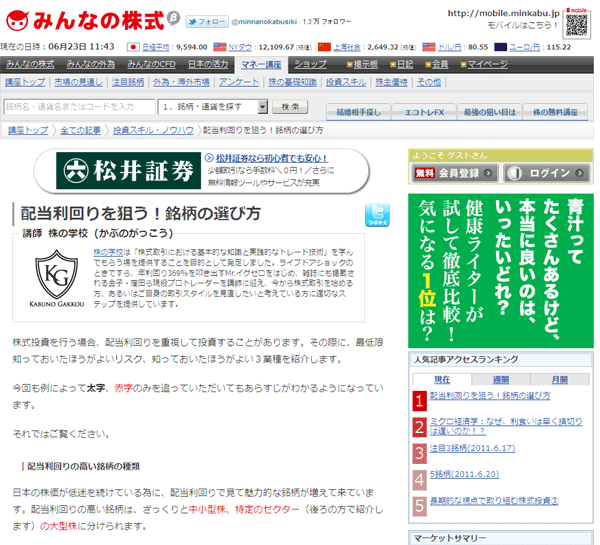This screenshot has height=545, width=600.
Task: Click the China flag Shanghai index icon
Action: 323,47
